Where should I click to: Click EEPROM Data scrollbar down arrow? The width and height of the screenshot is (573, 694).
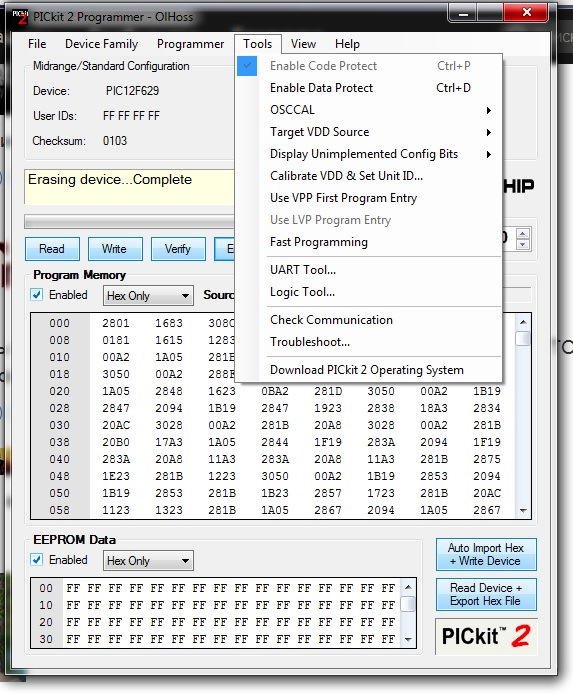tap(408, 640)
